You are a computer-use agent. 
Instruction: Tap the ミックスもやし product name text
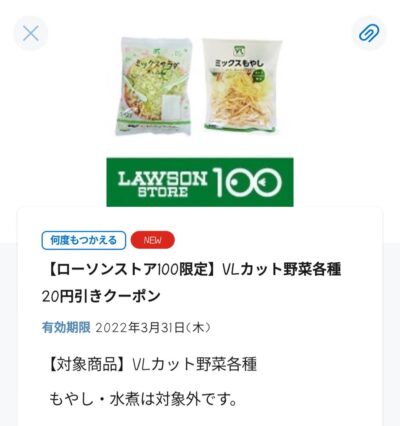click(x=240, y=62)
